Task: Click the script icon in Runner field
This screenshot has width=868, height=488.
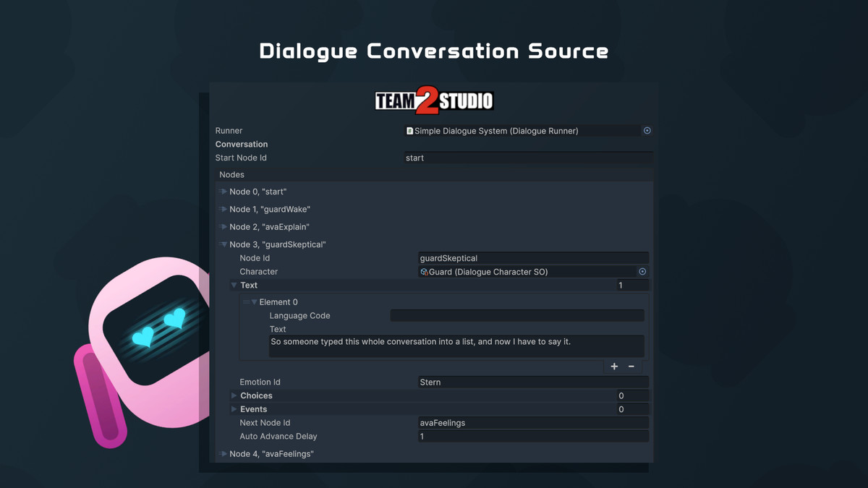Action: (x=409, y=131)
